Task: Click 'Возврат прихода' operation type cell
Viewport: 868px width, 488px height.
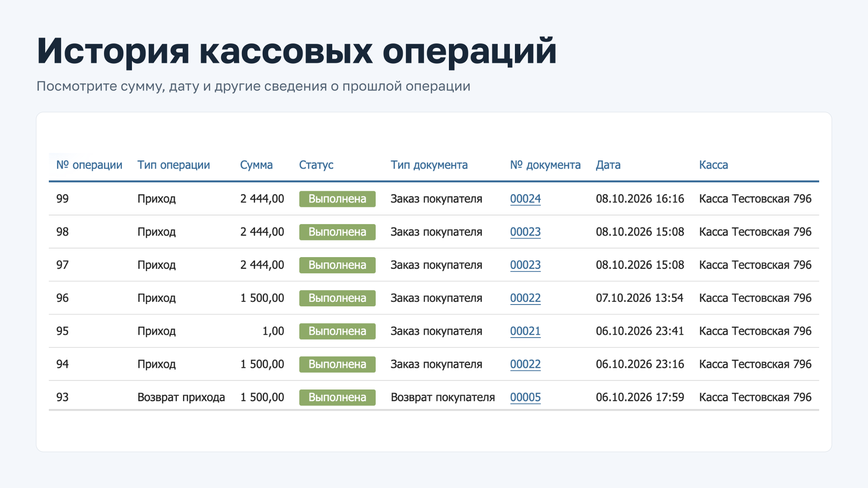Action: 181,397
